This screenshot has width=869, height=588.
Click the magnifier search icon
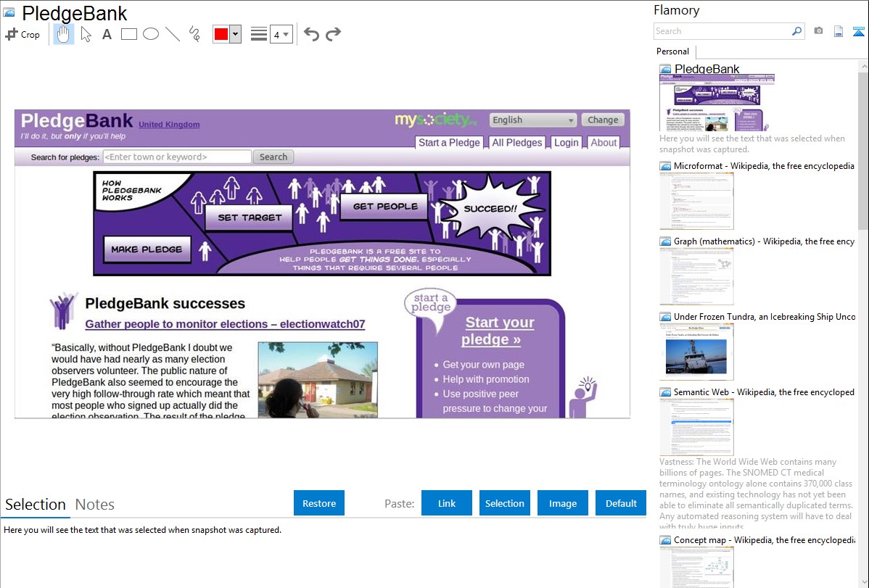point(797,31)
